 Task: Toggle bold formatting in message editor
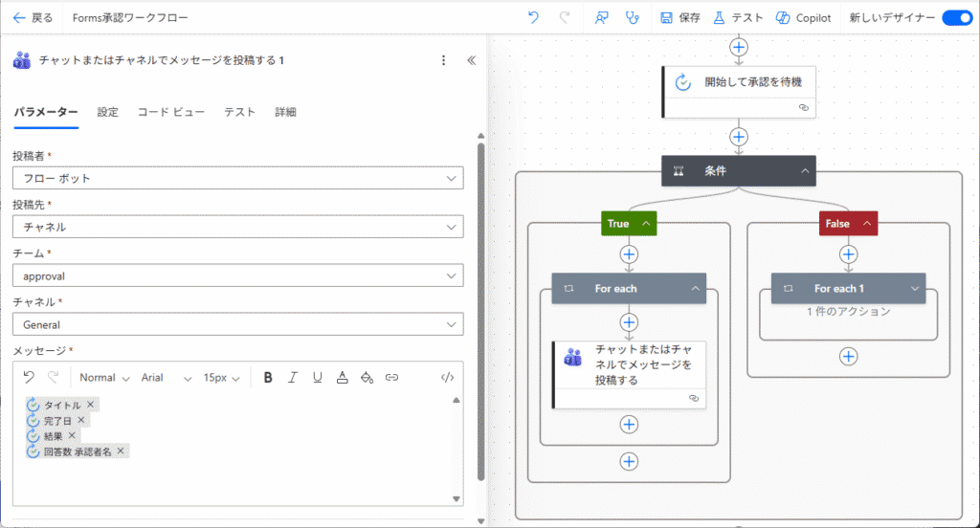pos(268,378)
